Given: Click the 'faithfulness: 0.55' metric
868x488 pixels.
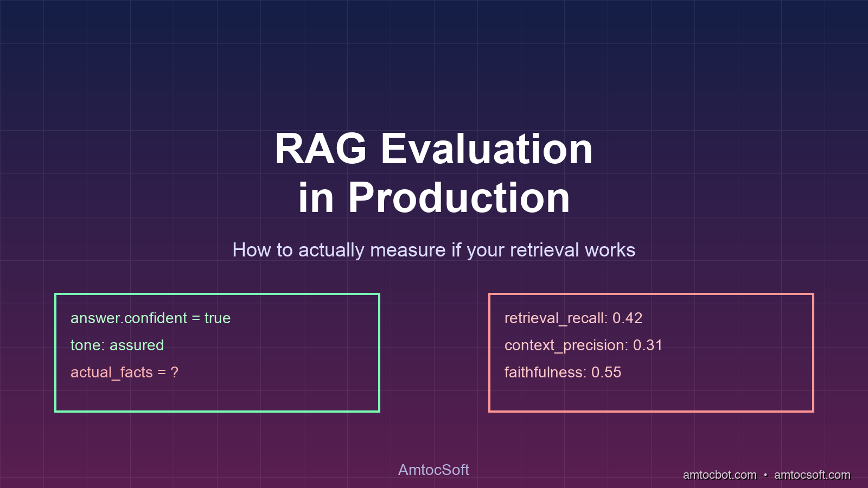Looking at the screenshot, I should click(563, 373).
